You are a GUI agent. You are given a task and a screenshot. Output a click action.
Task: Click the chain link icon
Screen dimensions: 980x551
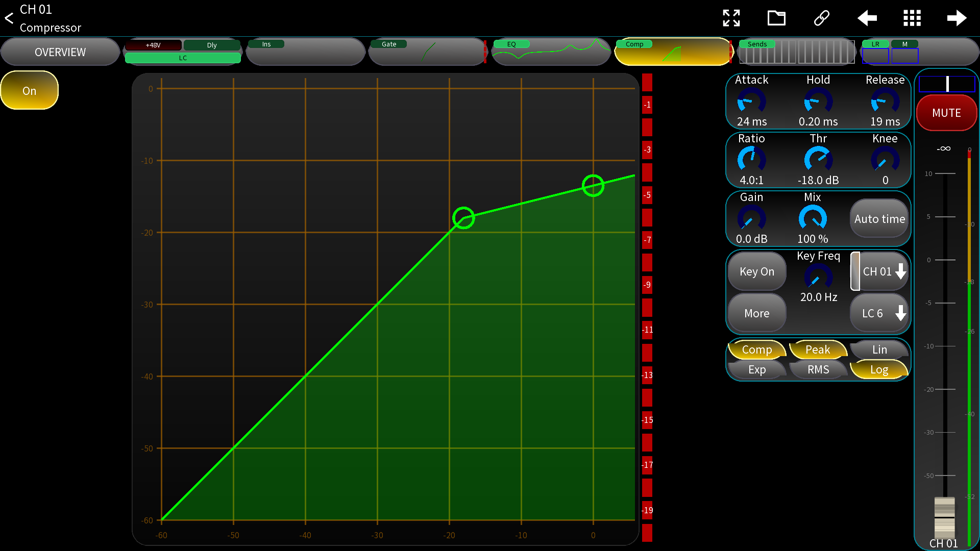(821, 18)
